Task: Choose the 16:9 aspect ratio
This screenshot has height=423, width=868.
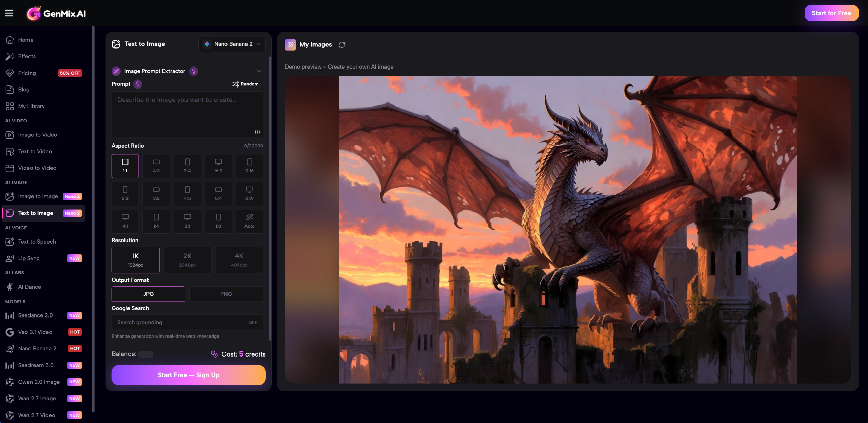Action: (x=218, y=166)
